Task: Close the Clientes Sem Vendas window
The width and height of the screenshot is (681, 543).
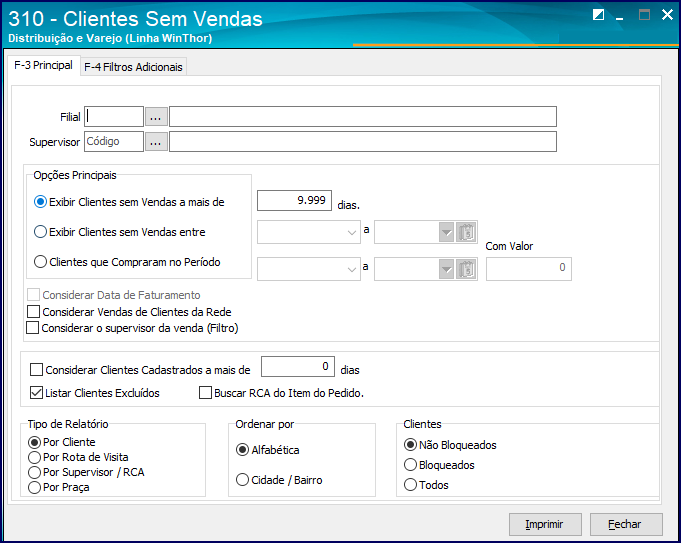Action: pyautogui.click(x=667, y=15)
